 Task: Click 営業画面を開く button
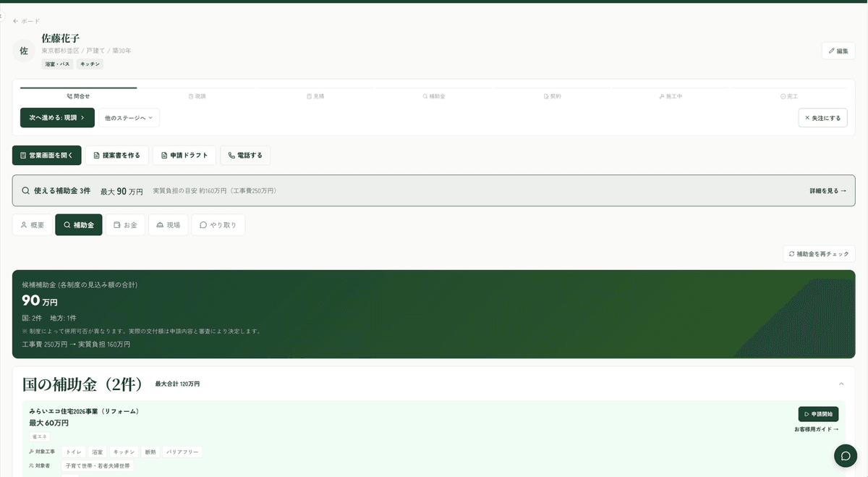[46, 155]
